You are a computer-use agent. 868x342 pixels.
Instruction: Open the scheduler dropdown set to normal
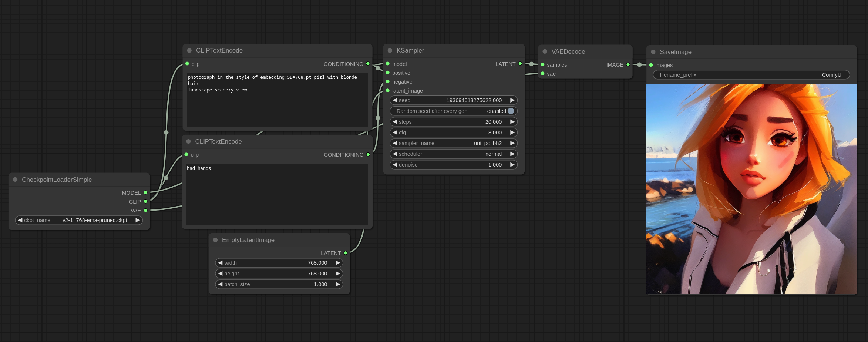(453, 154)
